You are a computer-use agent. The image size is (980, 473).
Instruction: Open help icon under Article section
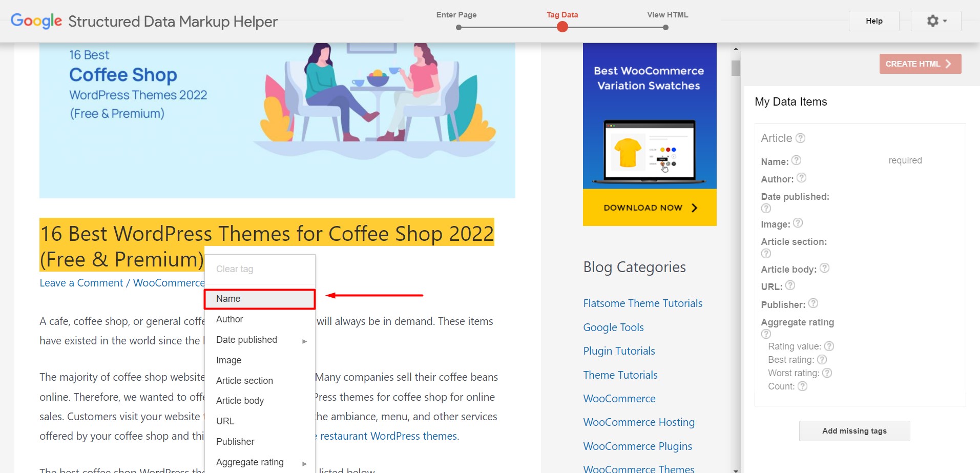766,253
